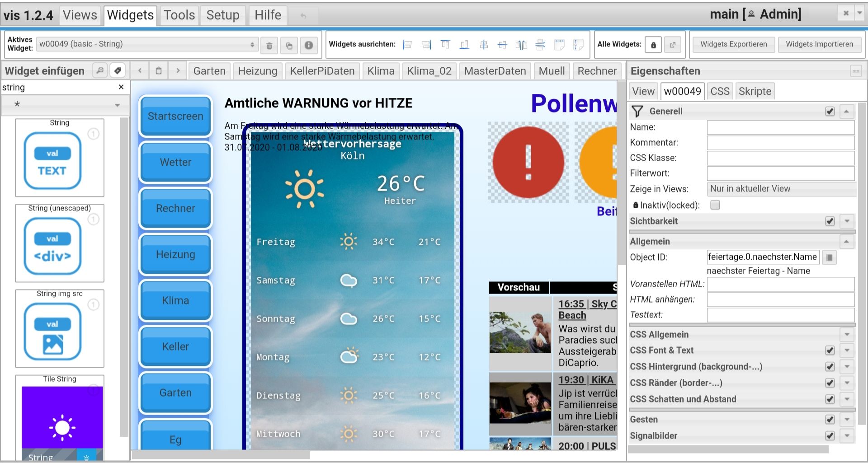Open the Views menu
The height and width of the screenshot is (463, 868).
pyautogui.click(x=80, y=15)
